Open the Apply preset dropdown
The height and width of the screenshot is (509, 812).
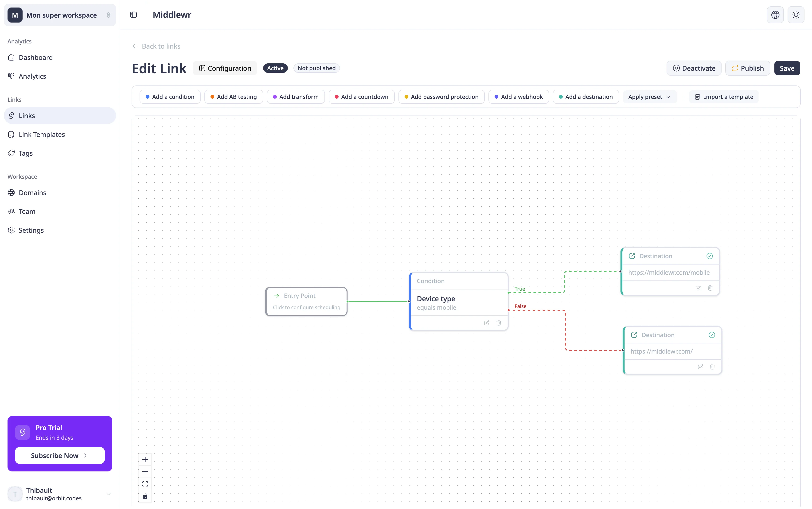click(x=649, y=97)
